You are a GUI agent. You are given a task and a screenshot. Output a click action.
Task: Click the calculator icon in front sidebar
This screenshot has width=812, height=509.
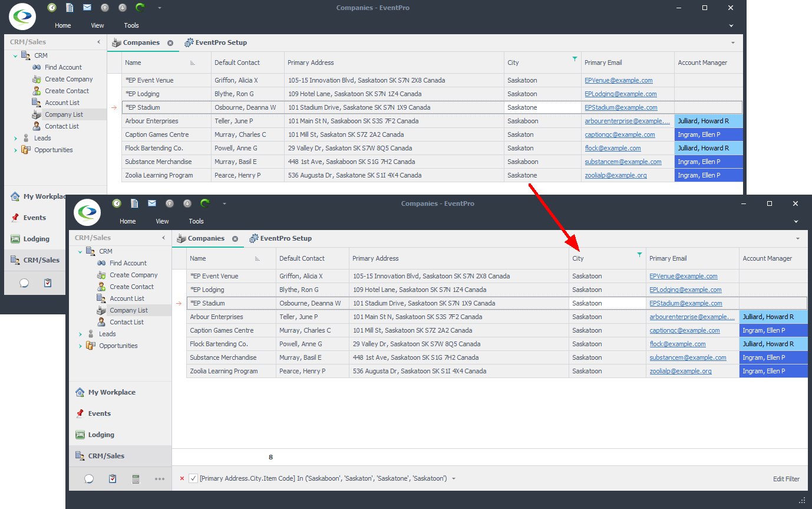(x=136, y=479)
